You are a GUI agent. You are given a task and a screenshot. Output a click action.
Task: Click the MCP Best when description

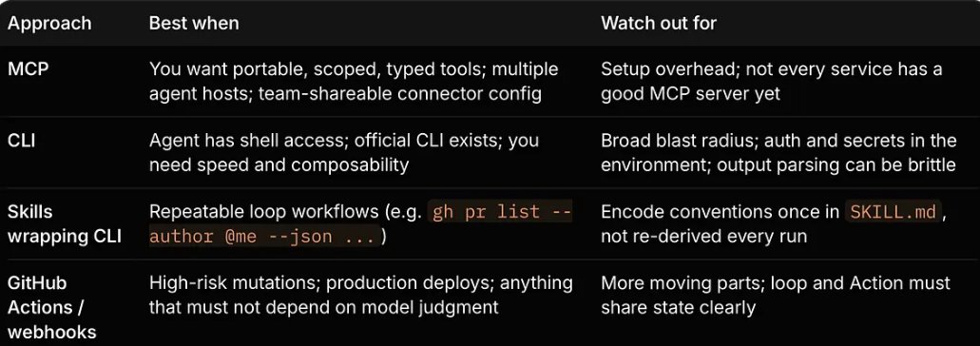point(354,81)
